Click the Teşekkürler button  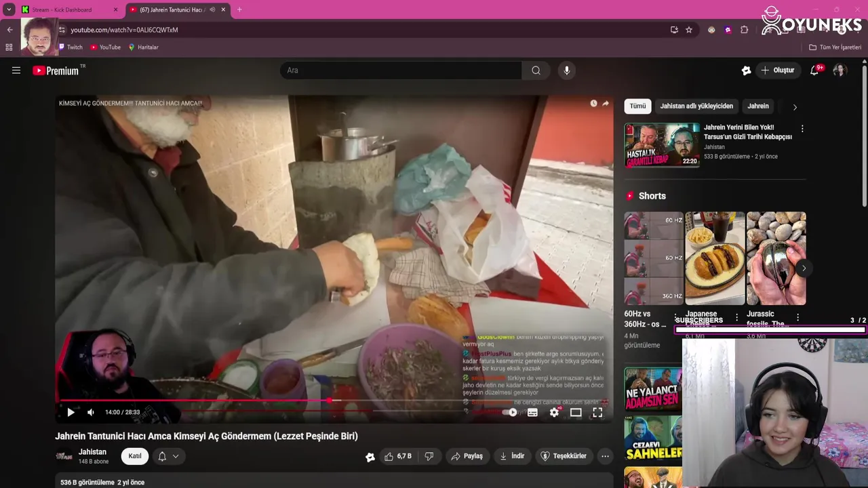[x=564, y=456]
